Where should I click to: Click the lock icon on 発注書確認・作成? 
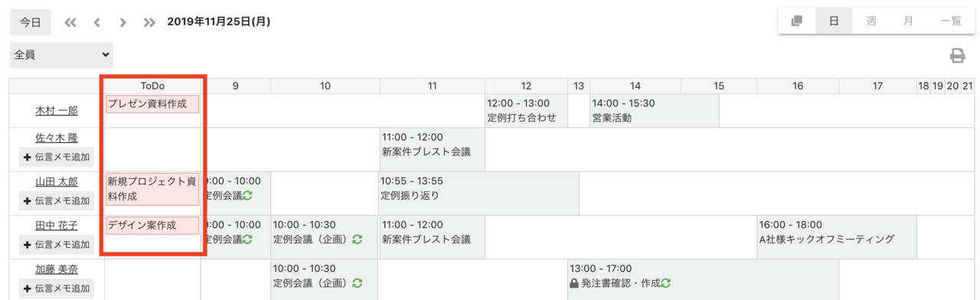pyautogui.click(x=573, y=283)
